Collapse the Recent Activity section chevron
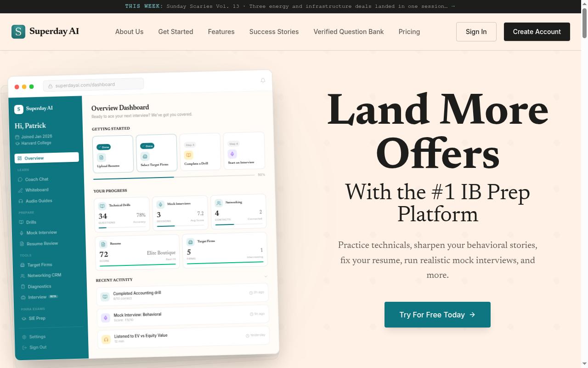The height and width of the screenshot is (368, 588). click(266, 276)
